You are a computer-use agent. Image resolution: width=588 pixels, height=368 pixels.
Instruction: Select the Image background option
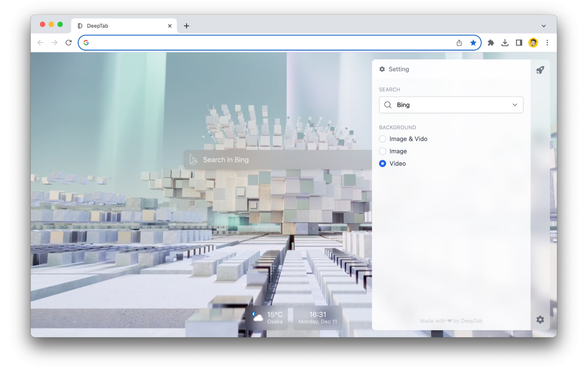tap(383, 151)
